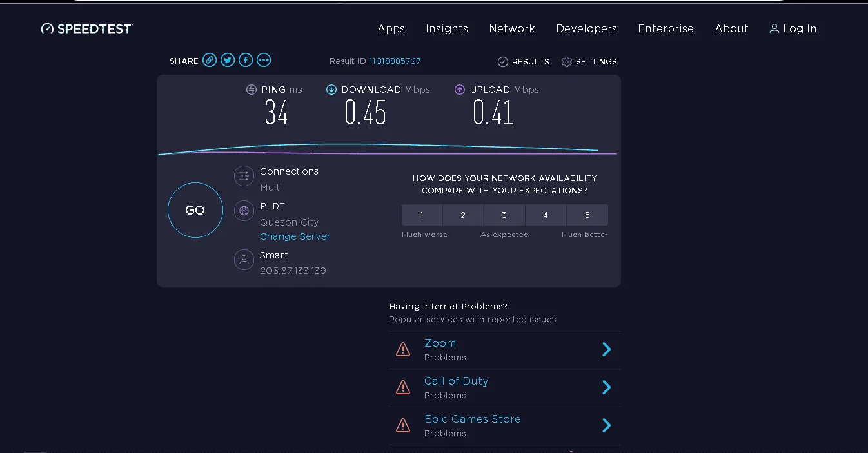The width and height of the screenshot is (868, 453).
Task: Click the download speed value 0.45
Action: (x=366, y=113)
